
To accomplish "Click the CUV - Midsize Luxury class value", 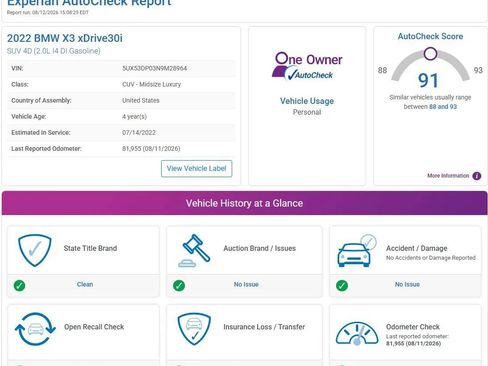I will (x=152, y=84).
